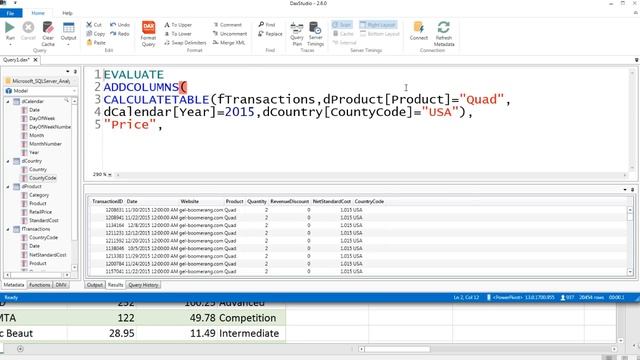Image resolution: width=640 pixels, height=360 pixels.
Task: Toggle the Internal server timing option
Action: (x=344, y=42)
